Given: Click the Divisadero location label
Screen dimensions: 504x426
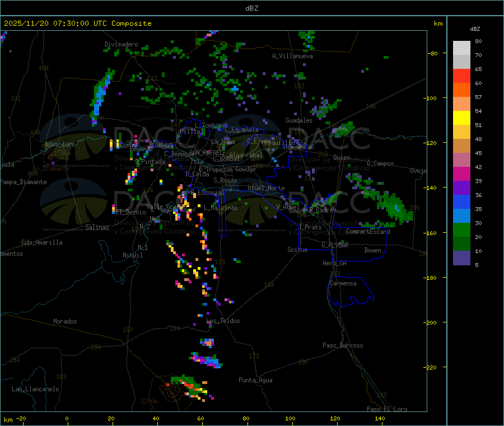Looking at the screenshot, I should (121, 44).
